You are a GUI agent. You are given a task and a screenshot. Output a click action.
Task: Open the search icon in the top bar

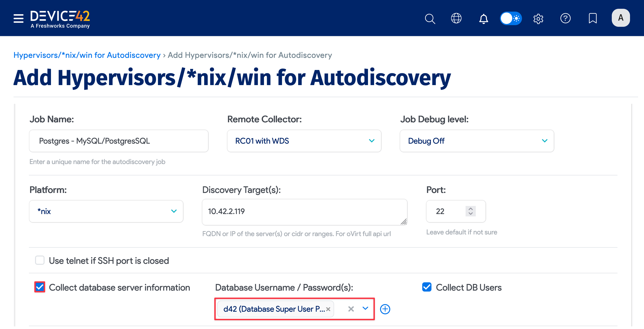(x=430, y=18)
